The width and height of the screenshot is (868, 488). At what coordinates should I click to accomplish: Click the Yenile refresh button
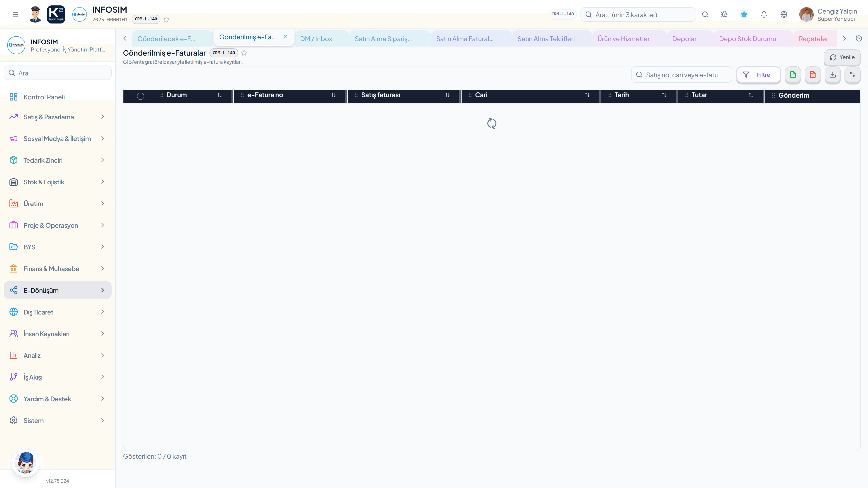[x=842, y=57]
